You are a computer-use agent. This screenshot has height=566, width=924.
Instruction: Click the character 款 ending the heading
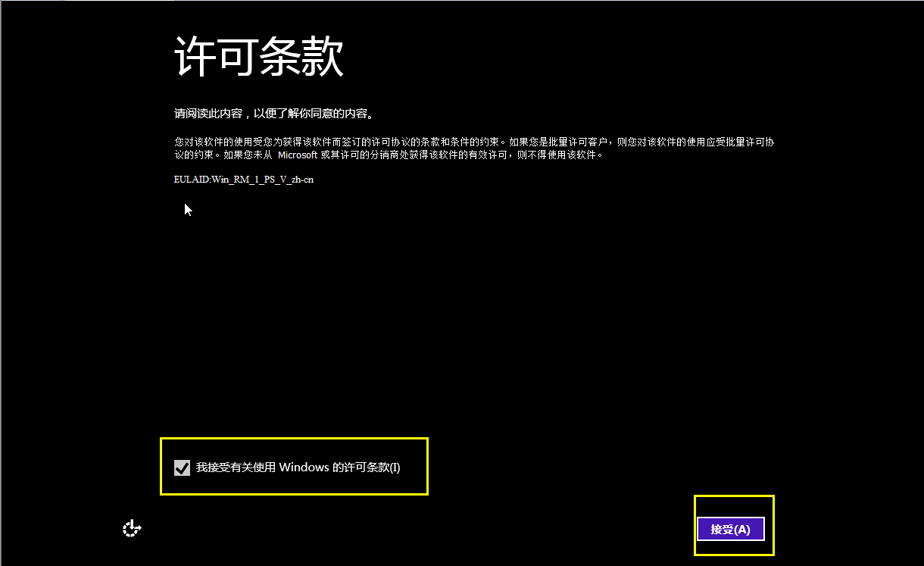(x=323, y=57)
